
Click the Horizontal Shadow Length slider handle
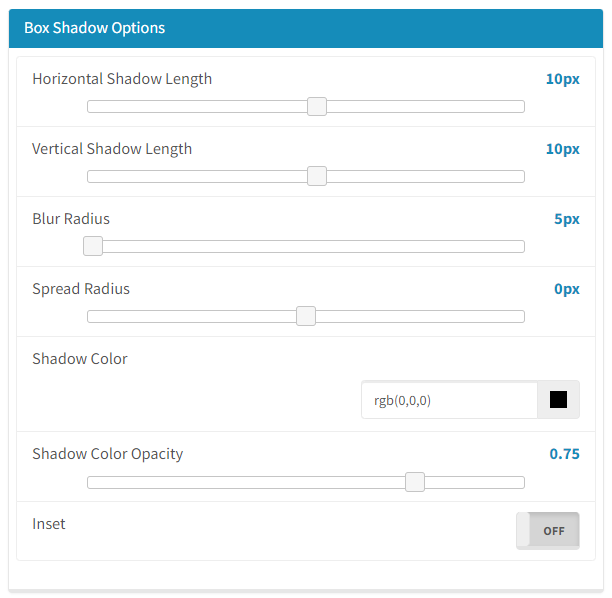click(317, 107)
